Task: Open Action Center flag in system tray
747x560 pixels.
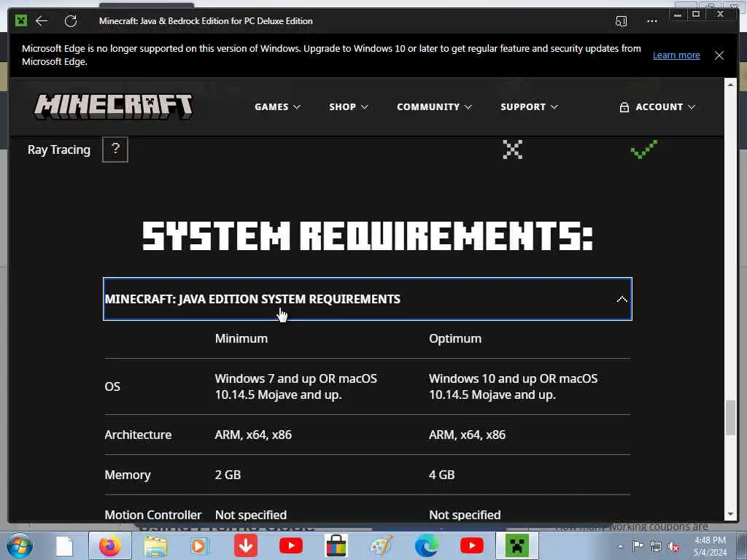Action: 638,545
